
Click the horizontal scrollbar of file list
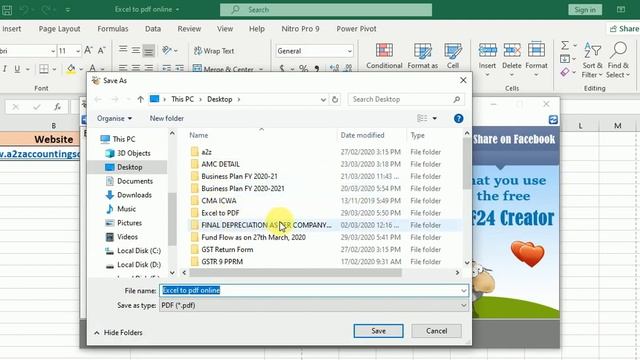coord(295,272)
